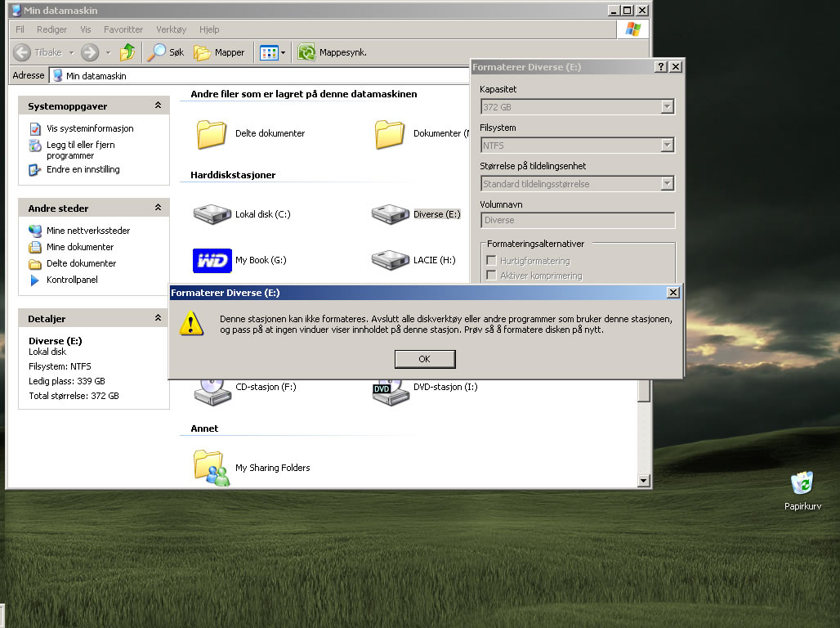Click the Adresse bar field
The image size is (840, 628).
coord(259,75)
